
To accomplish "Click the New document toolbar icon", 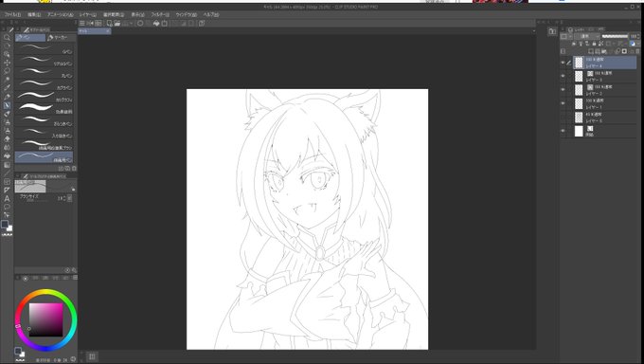I will pyautogui.click(x=110, y=24).
